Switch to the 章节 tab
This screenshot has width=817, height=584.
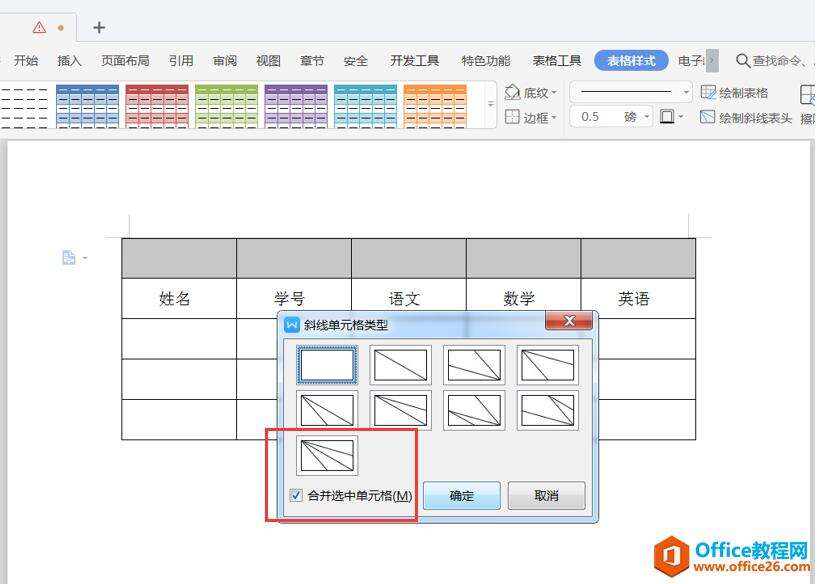click(x=312, y=60)
